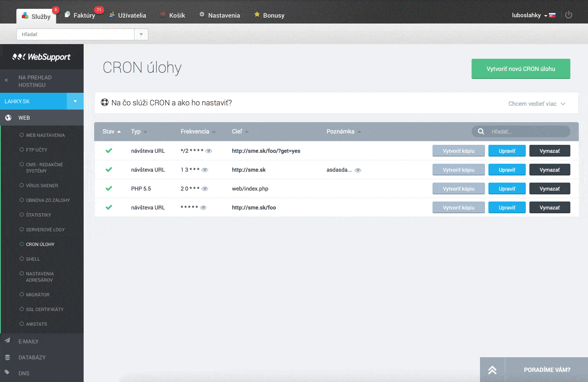The width and height of the screenshot is (588, 382).
Task: Reveal full note asdasda... with eye icon
Action: (358, 170)
